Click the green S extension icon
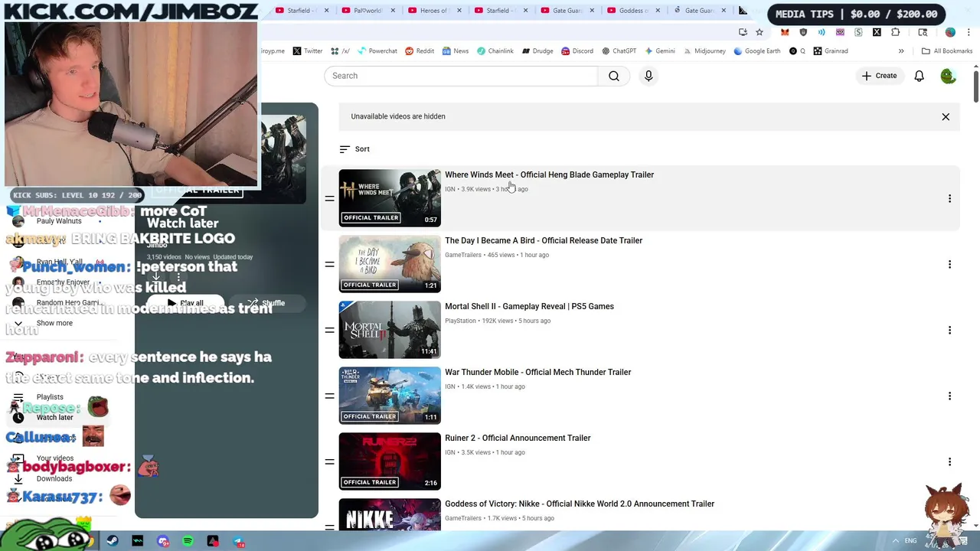 pos(858,32)
